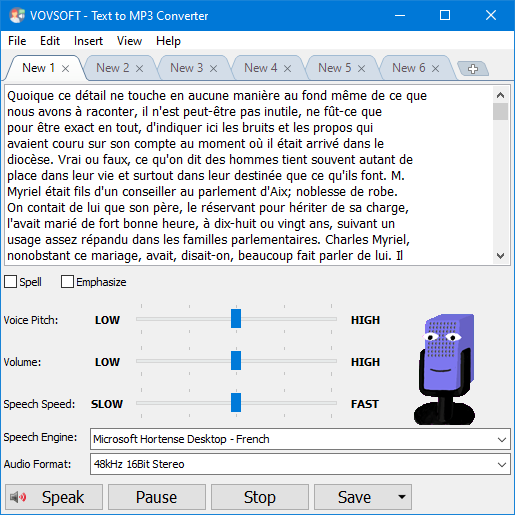Viewport: 515px width, 515px height.
Task: Close the New 2 tab
Action: click(x=139, y=69)
